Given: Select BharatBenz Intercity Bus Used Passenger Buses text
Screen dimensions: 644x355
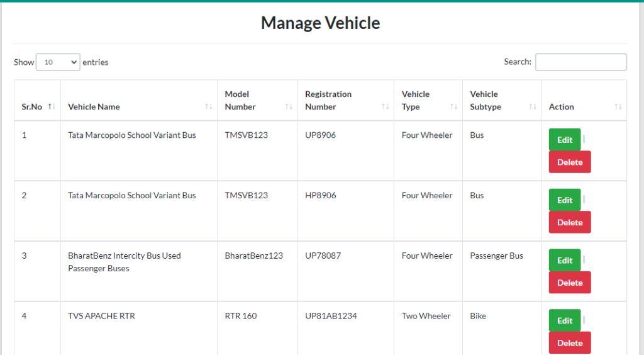Looking at the screenshot, I should 125,262.
